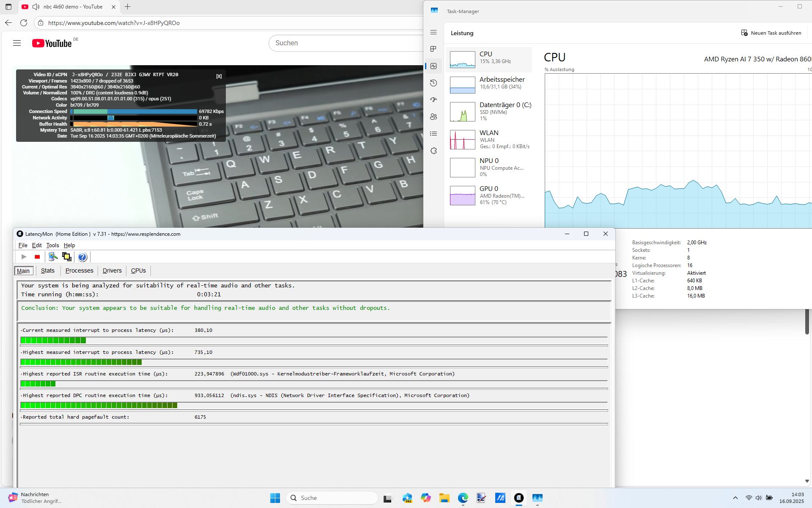812x508 pixels.
Task: Click the YouTube Suchen search field
Action: click(347, 43)
